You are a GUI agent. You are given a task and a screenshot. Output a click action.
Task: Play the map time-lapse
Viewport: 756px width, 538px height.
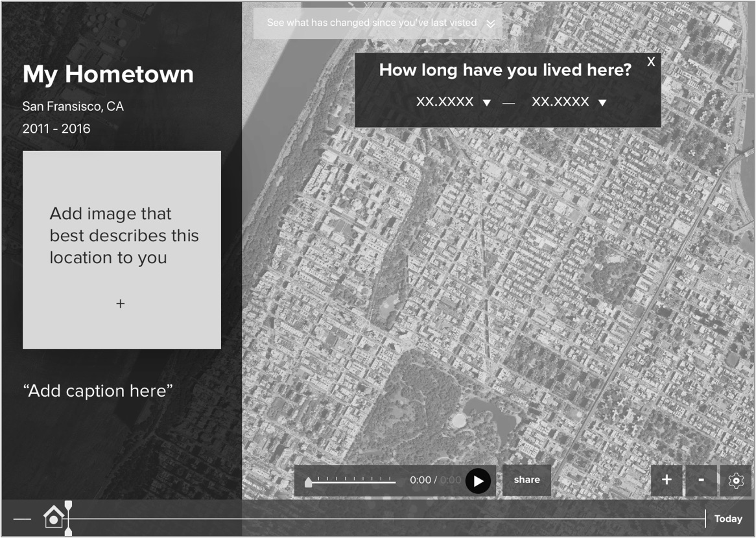click(478, 480)
